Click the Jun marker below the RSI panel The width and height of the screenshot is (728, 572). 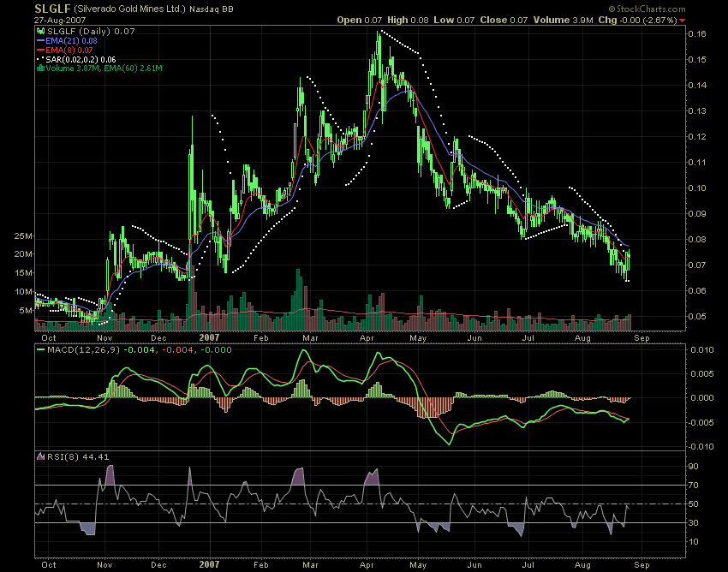pos(474,564)
